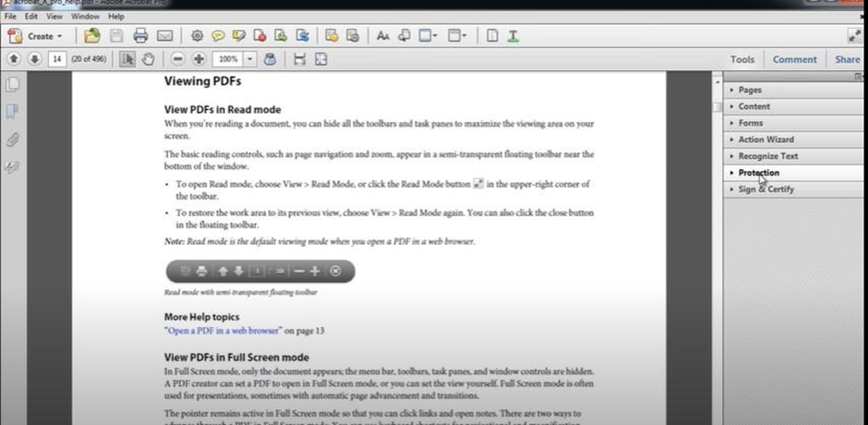Zoom out with minus button
The width and height of the screenshot is (868, 425).
point(177,59)
